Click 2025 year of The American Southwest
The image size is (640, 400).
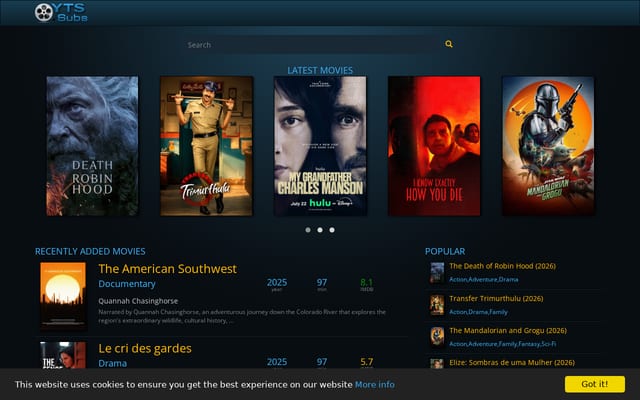click(277, 282)
